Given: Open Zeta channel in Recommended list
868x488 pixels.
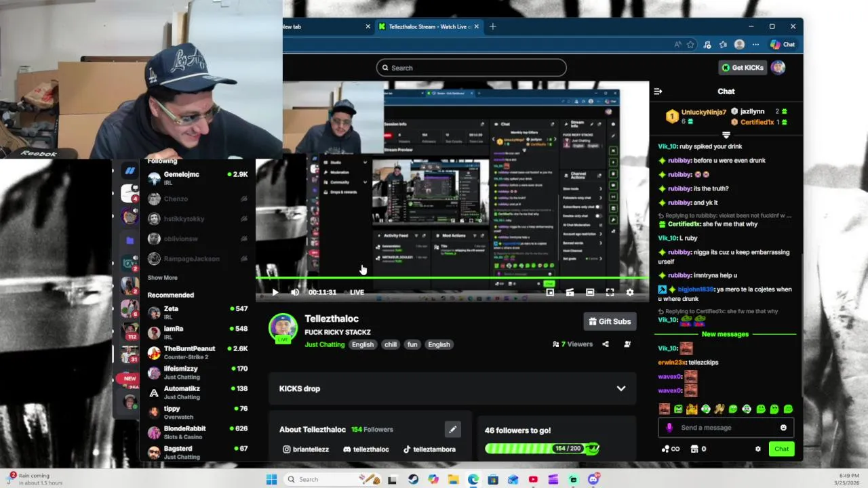Looking at the screenshot, I should click(x=197, y=313).
